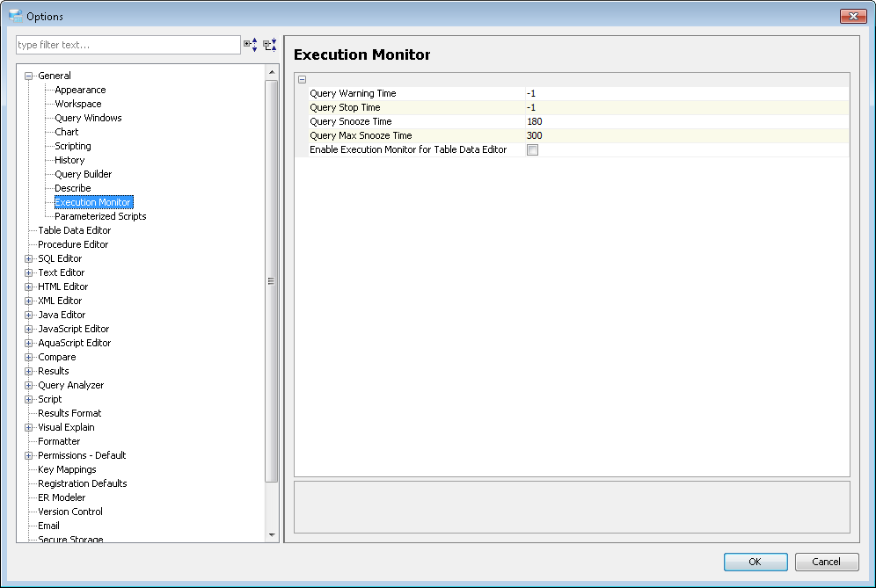Select the Query Warning Time row label
The image size is (876, 588).
tap(353, 93)
